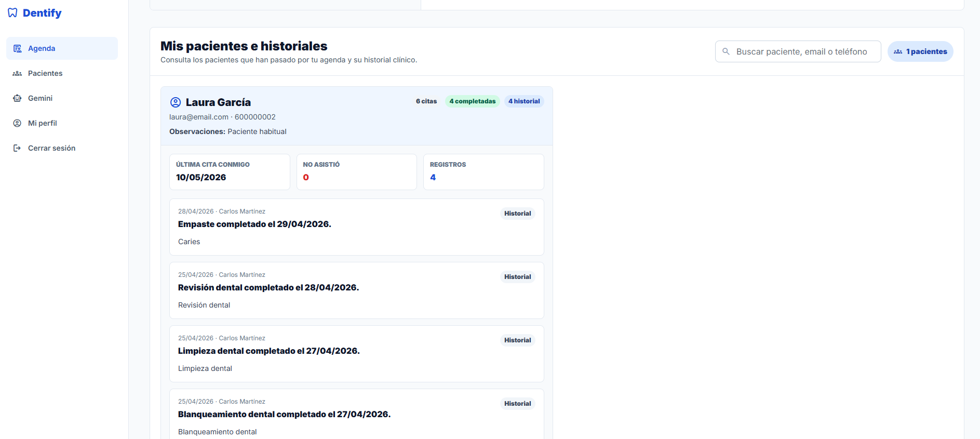Click the 4 completadas green badge
The image size is (980, 439).
[473, 101]
